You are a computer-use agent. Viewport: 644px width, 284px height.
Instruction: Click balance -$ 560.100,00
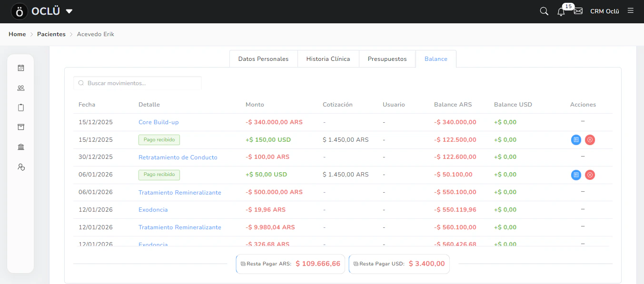click(455, 227)
